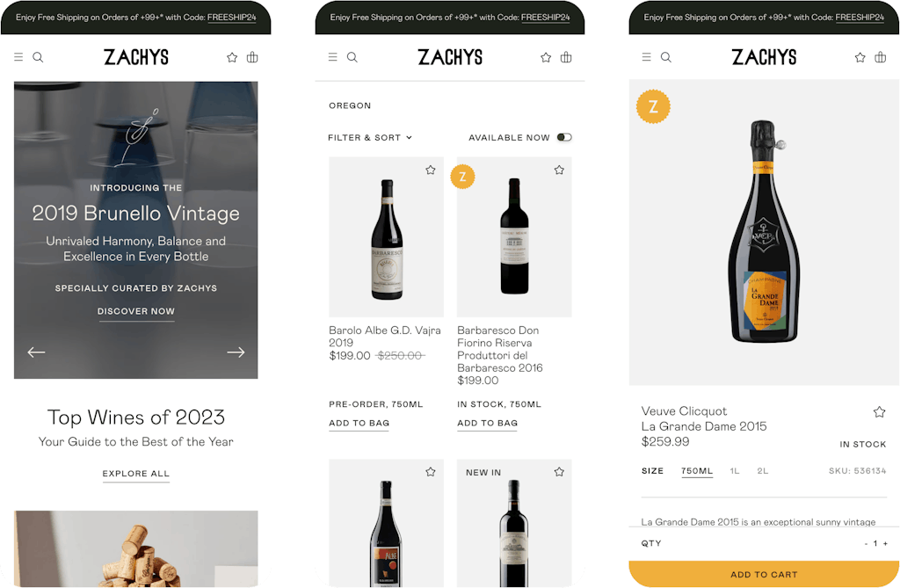
Task: Select the 2L size option
Action: [762, 471]
